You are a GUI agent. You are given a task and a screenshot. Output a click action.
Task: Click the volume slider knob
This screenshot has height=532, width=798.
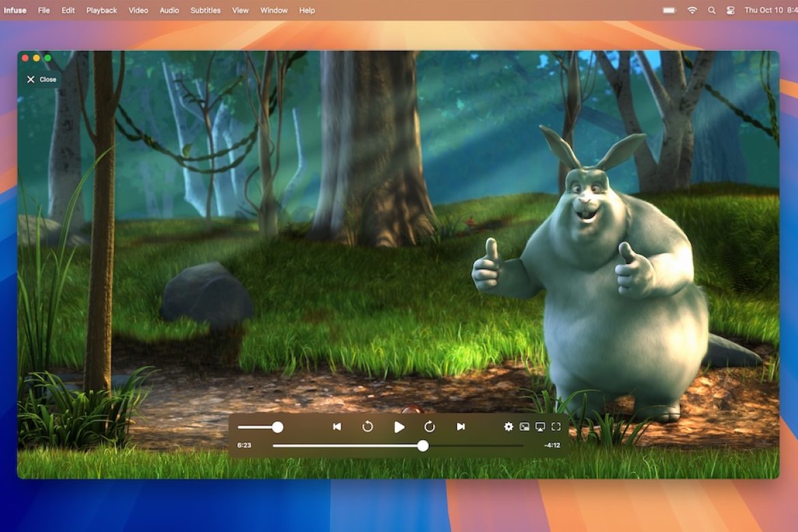click(x=278, y=427)
